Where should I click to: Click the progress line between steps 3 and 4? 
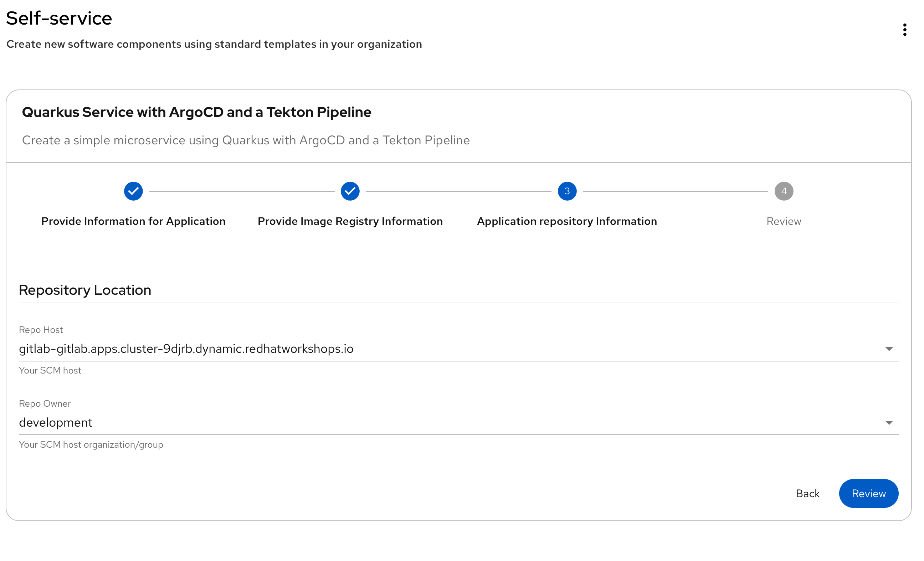675,191
